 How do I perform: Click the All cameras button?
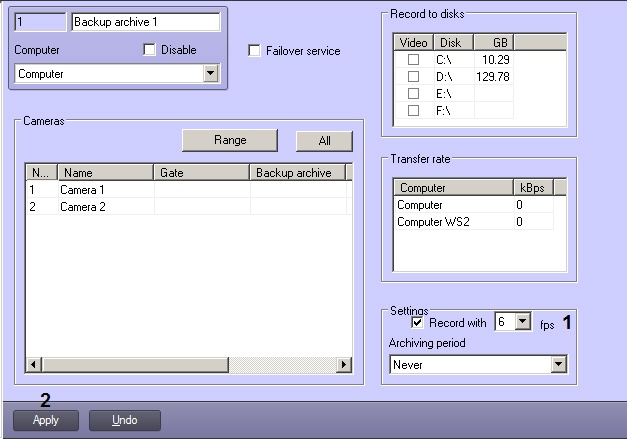coord(324,142)
